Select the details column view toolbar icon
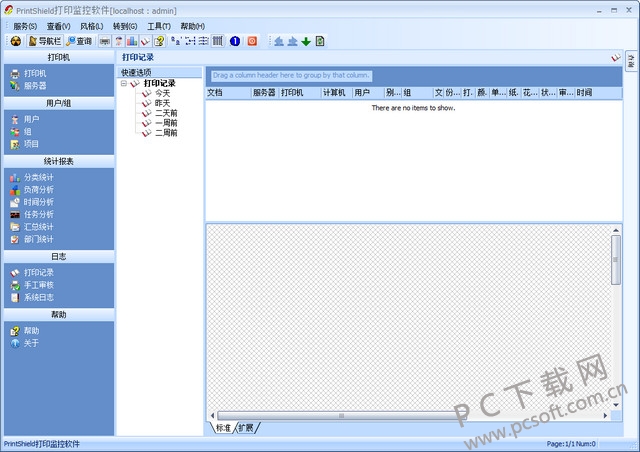The height and width of the screenshot is (452, 640). click(218, 41)
